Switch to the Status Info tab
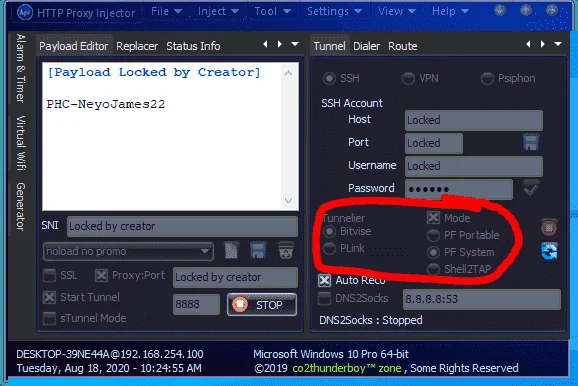 click(x=193, y=46)
